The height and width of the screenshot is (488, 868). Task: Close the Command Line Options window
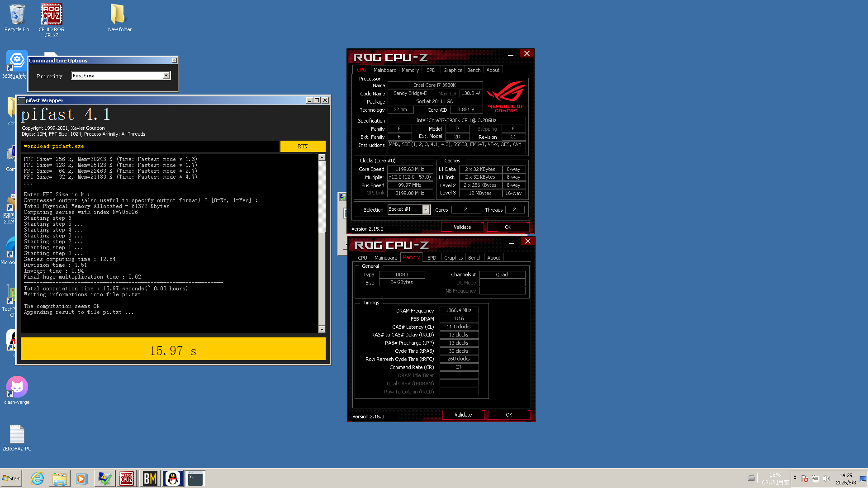coord(175,60)
